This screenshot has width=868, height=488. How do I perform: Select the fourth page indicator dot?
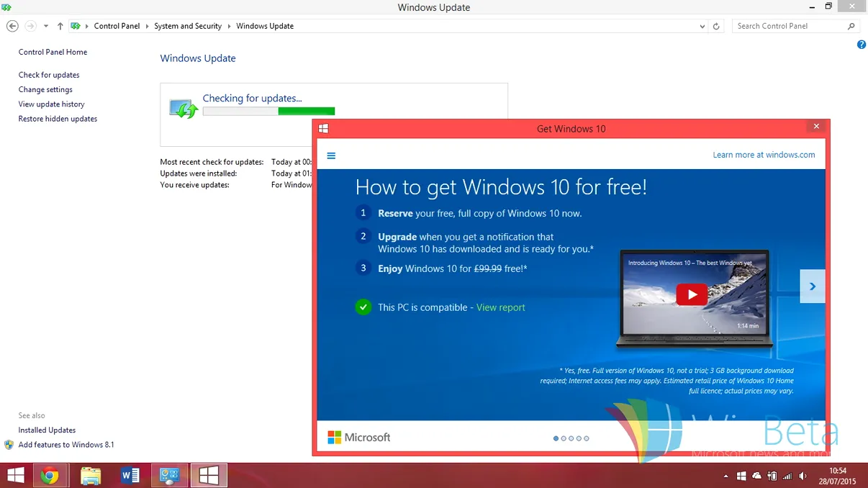pyautogui.click(x=579, y=438)
